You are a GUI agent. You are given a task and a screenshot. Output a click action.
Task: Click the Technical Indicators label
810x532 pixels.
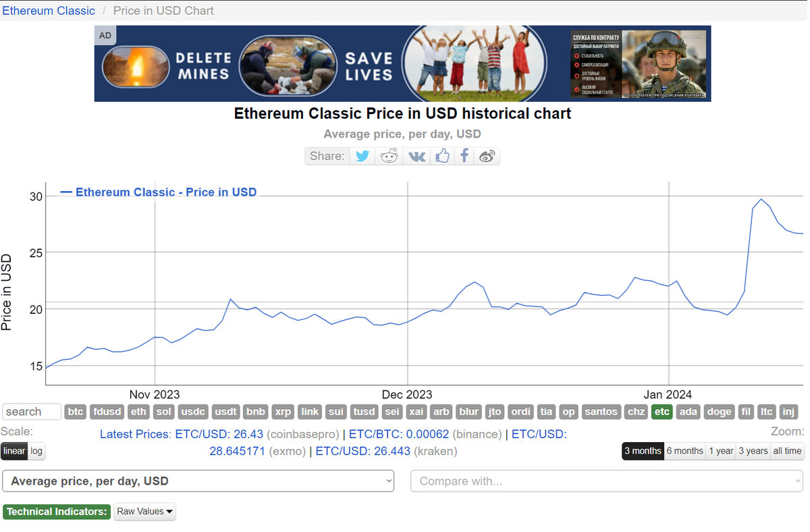(57, 512)
